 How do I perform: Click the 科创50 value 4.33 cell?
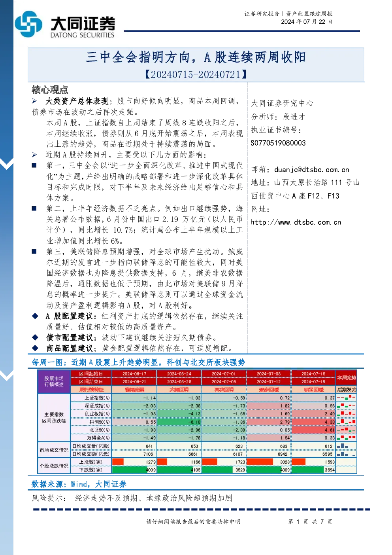pos(313,422)
